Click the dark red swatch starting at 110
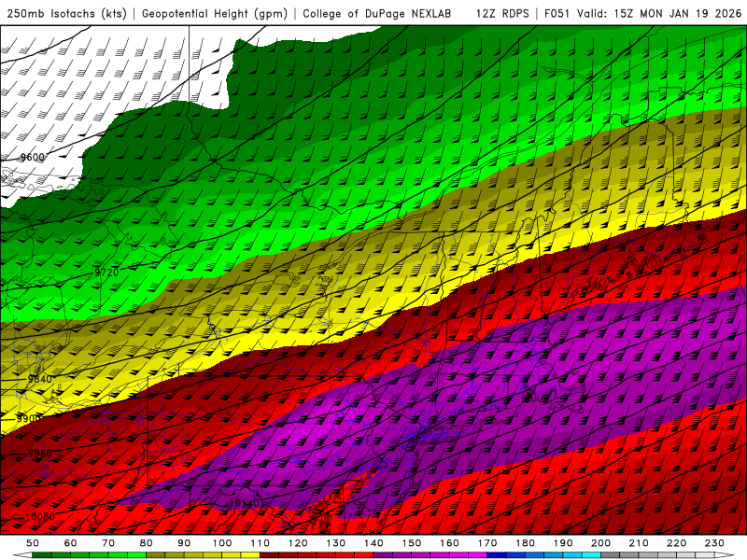 (269, 554)
